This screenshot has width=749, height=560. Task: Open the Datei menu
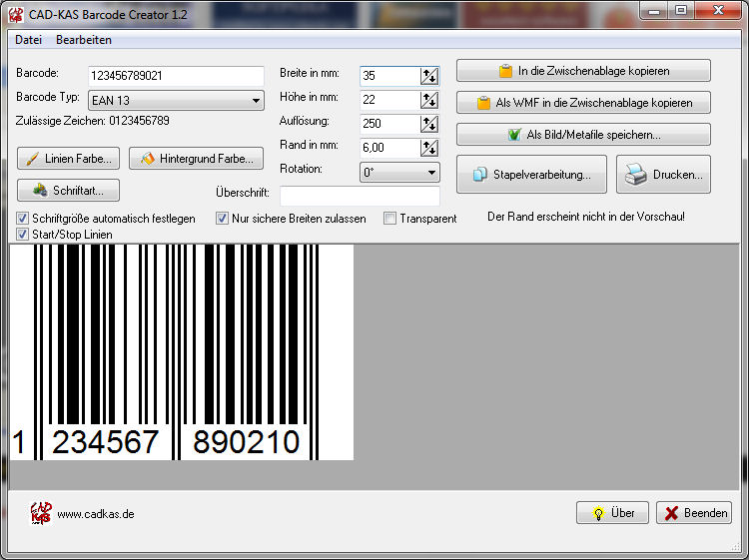tap(28, 40)
